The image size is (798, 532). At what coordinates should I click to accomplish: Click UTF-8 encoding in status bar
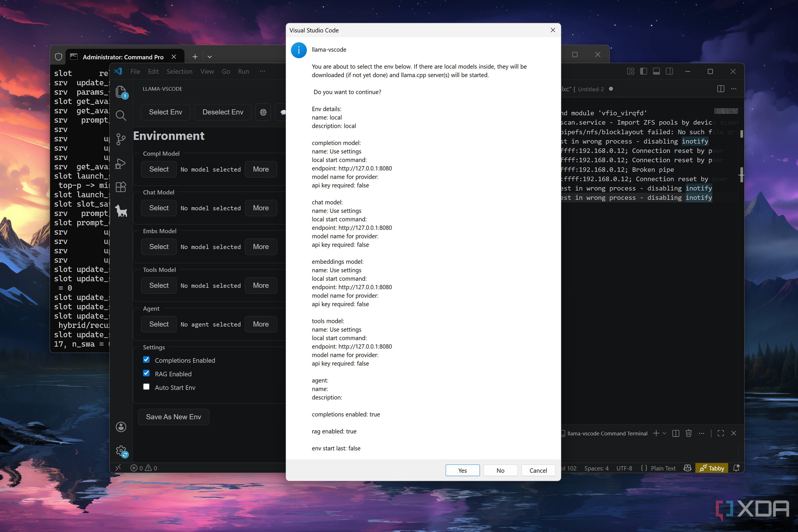click(624, 468)
